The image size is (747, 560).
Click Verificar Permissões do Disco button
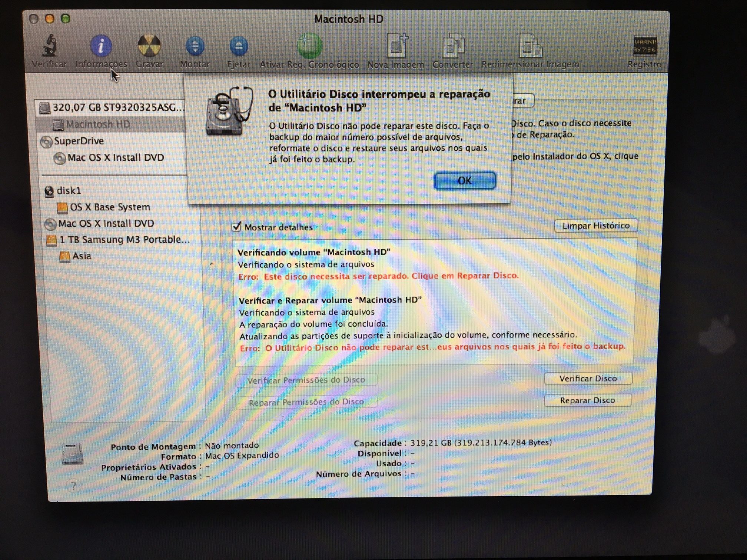click(306, 380)
